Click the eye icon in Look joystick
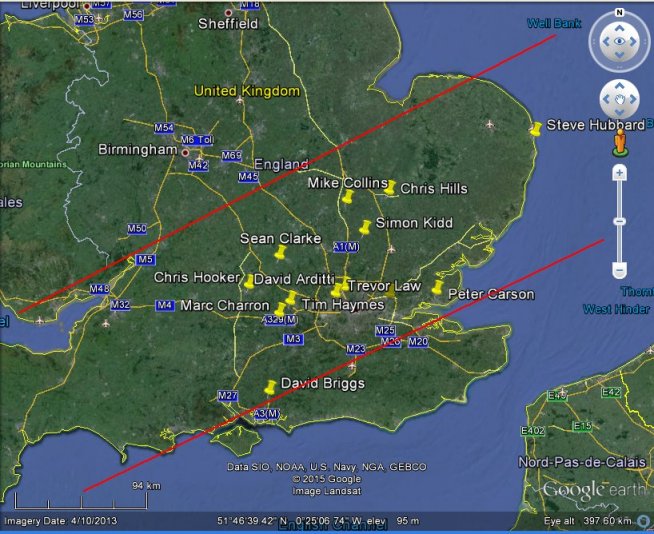 [619, 42]
